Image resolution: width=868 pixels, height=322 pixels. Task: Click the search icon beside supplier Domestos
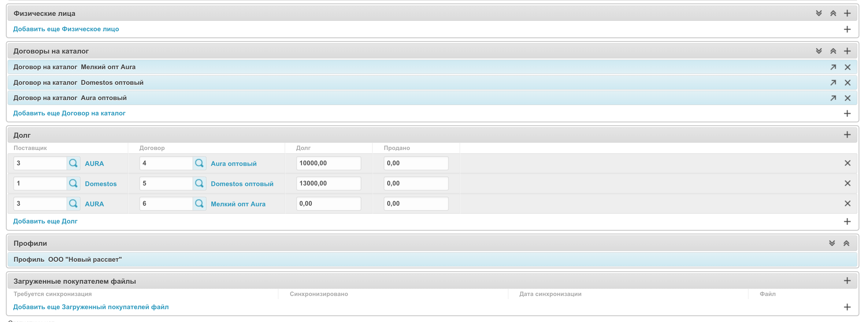(73, 183)
